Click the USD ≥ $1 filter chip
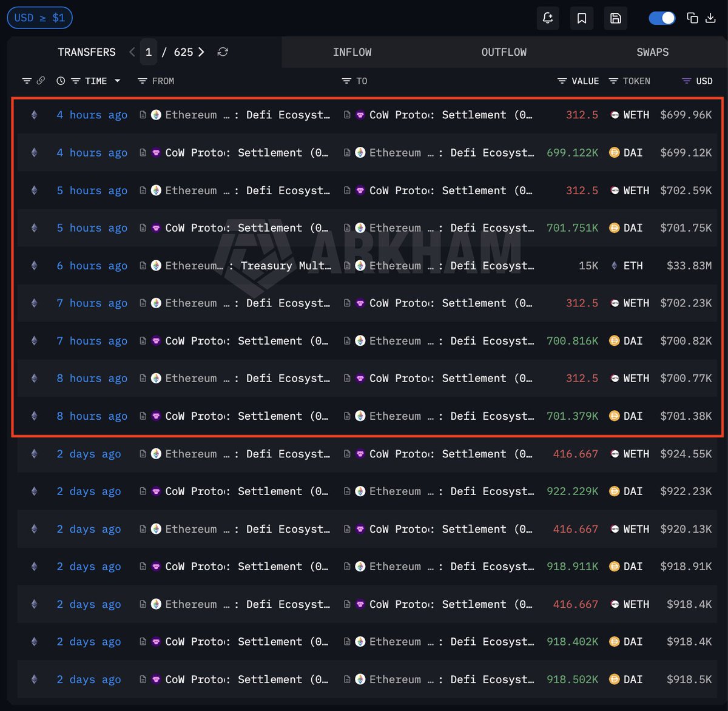The height and width of the screenshot is (711, 728). [39, 18]
